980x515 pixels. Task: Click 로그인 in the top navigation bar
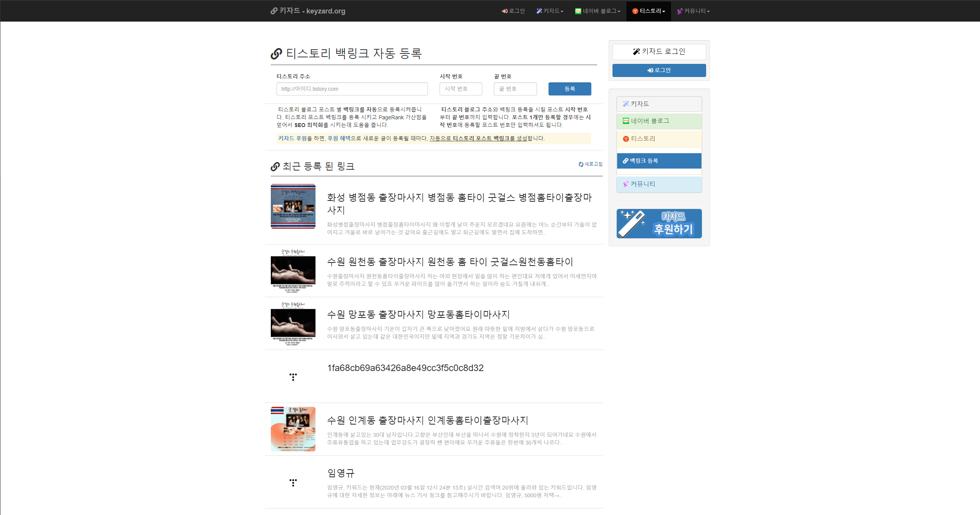tap(513, 11)
